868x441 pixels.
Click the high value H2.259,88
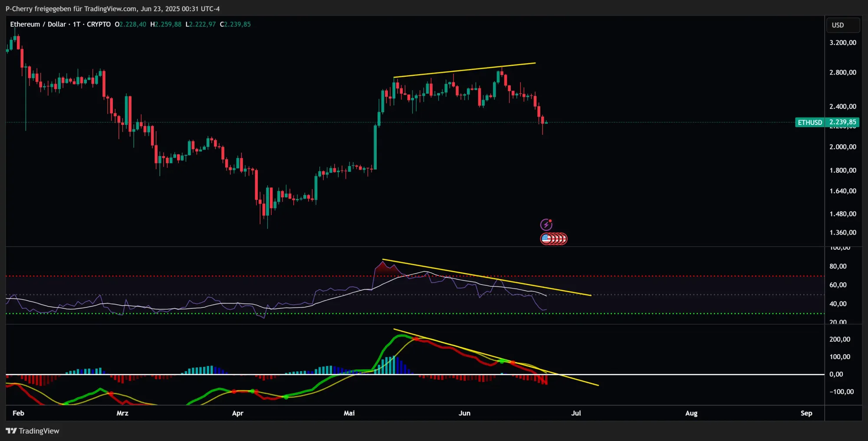click(166, 24)
